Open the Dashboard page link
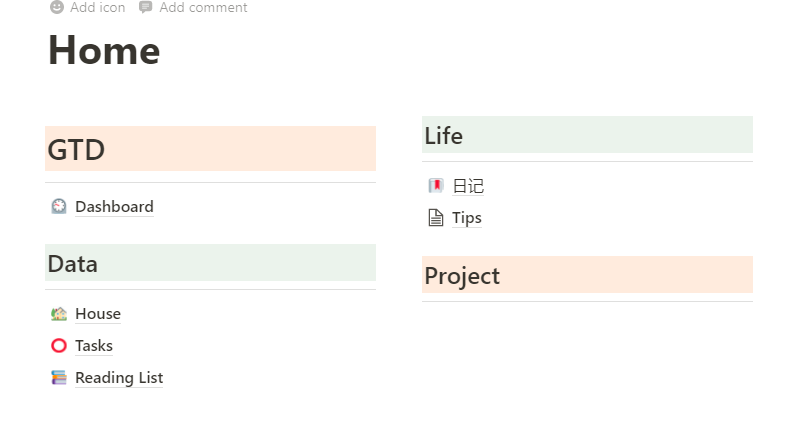Viewport: 788px width, 426px height. pos(114,206)
